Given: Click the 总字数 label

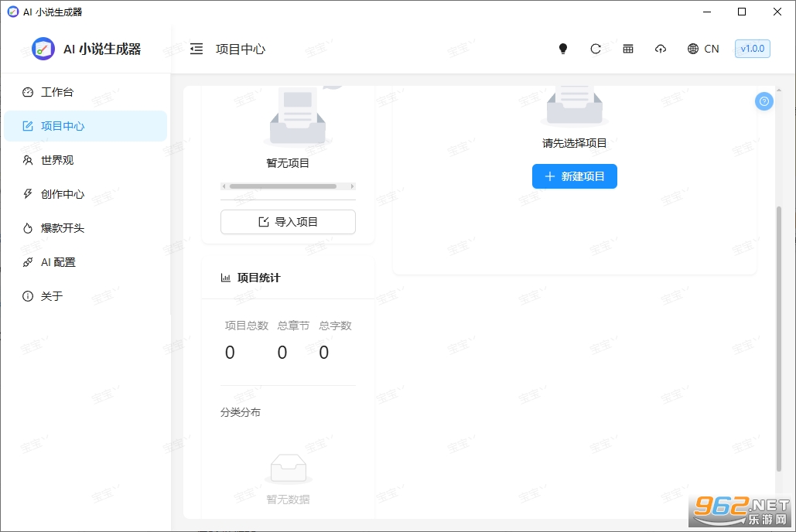Looking at the screenshot, I should coord(335,326).
